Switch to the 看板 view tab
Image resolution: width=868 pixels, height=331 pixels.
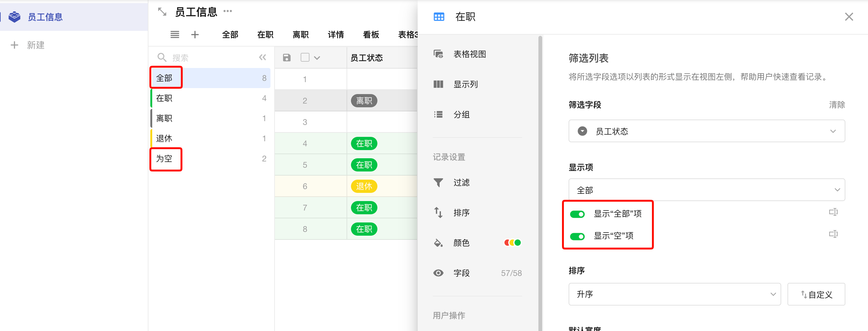(x=371, y=34)
